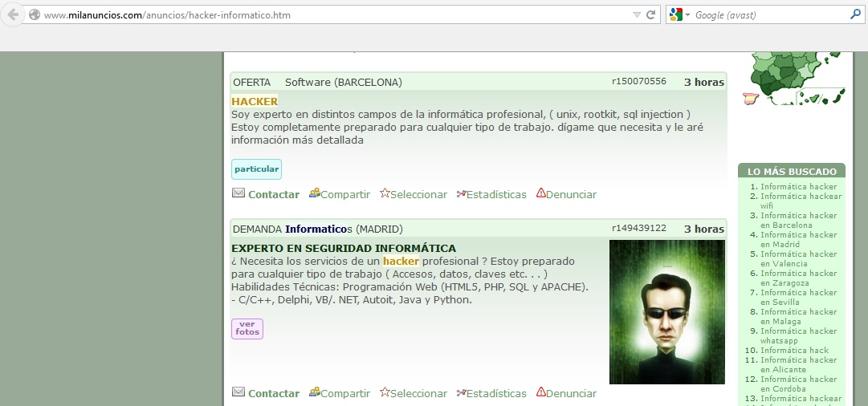Click Estadísticas chart icon on HACKER ad
Screen dimensions: 868x406
click(x=462, y=193)
